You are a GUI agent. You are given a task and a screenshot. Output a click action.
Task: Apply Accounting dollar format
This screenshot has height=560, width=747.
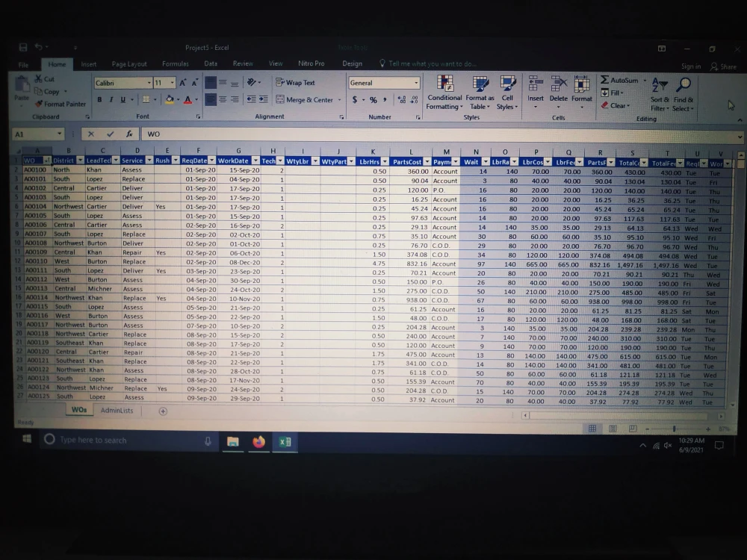(354, 99)
